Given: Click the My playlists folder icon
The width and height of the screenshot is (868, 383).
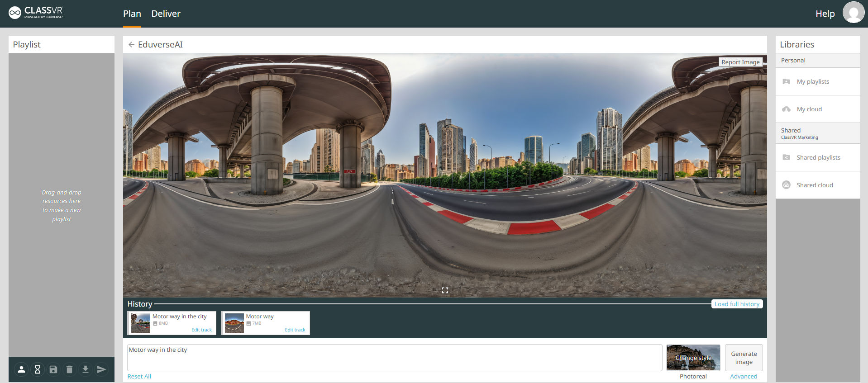Looking at the screenshot, I should (787, 81).
